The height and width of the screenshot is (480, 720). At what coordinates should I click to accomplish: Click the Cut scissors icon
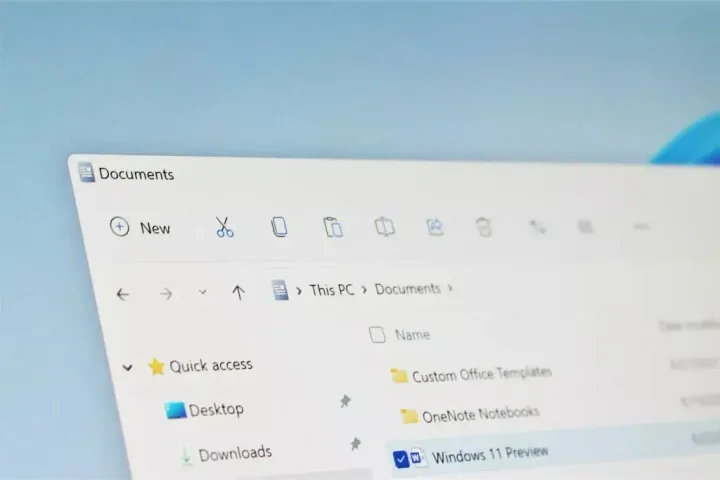click(225, 228)
